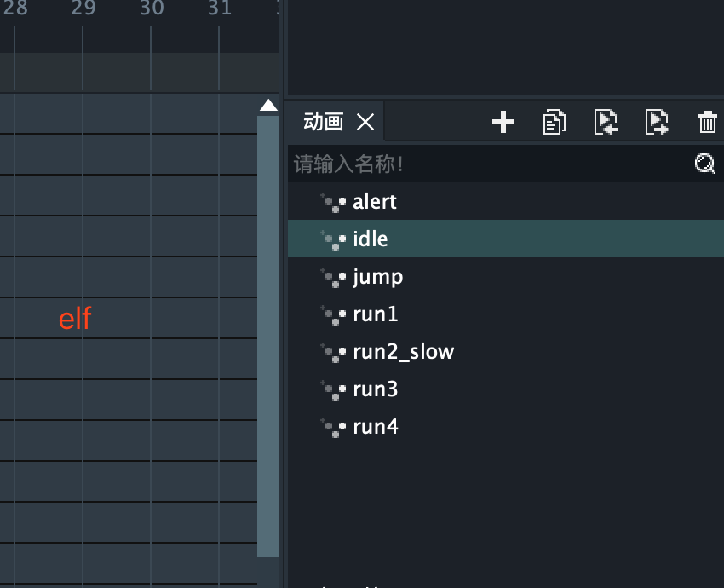
Task: Click the delete animation trash icon
Action: [707, 123]
